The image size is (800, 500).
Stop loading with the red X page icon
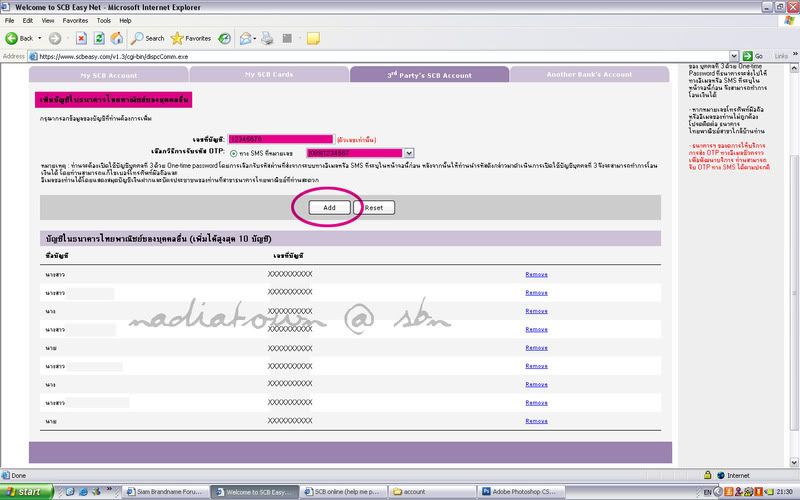pos(81,38)
